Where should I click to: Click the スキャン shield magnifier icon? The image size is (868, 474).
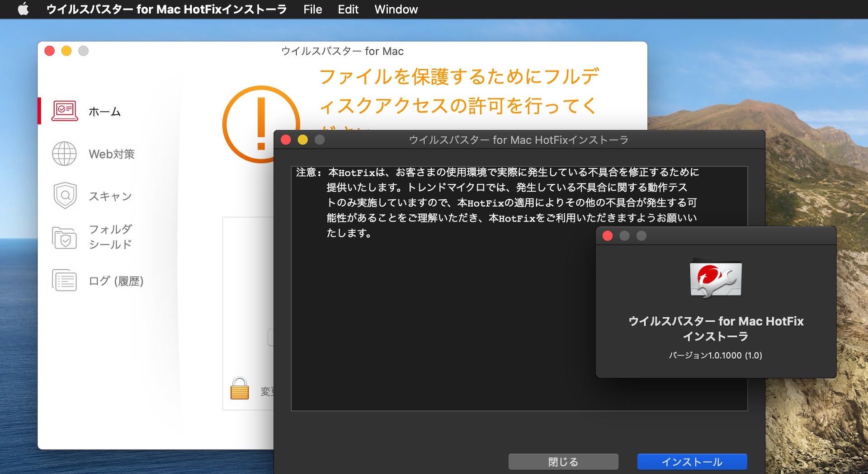point(65,196)
